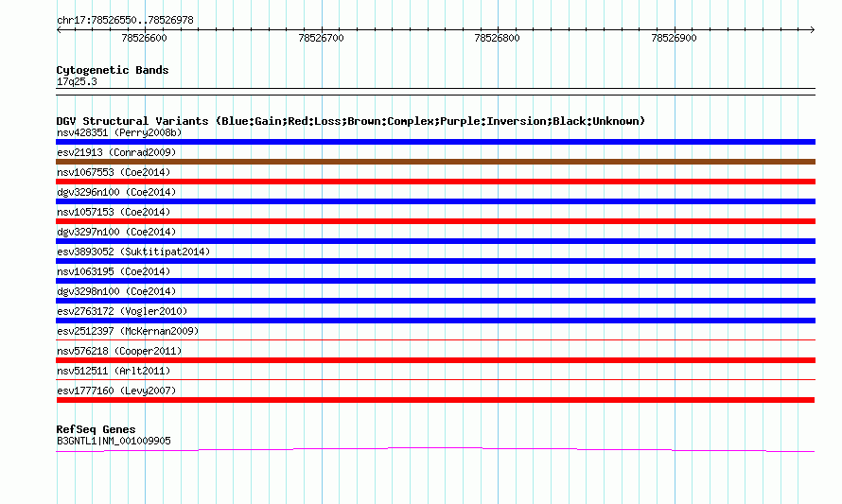842x504 pixels.
Task: Select the RefSeq Genes track title
Action: coord(96,429)
